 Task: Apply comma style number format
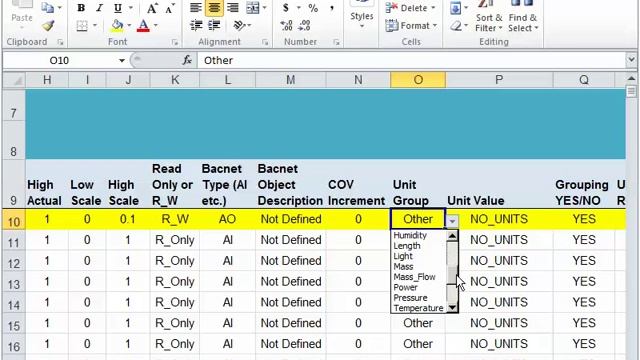coord(332,8)
